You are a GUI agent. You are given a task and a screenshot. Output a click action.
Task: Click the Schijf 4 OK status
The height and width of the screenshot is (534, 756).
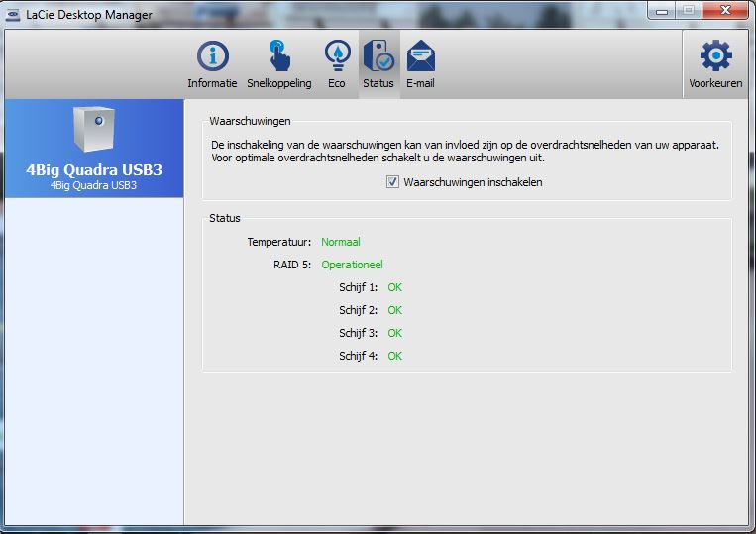(394, 356)
